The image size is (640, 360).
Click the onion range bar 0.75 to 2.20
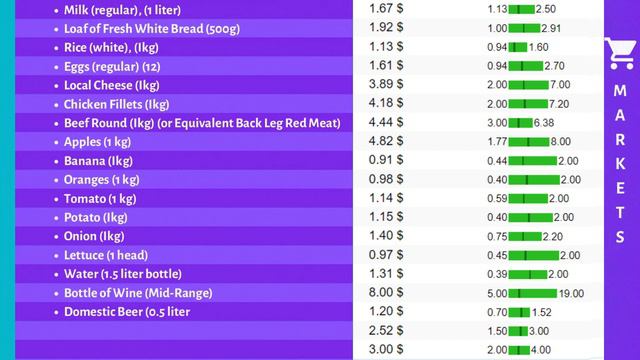(x=525, y=236)
